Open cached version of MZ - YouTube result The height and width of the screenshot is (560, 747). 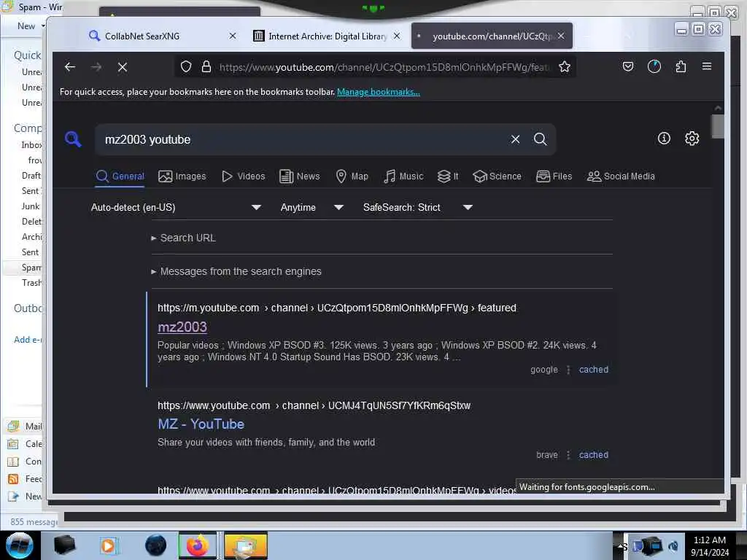[x=594, y=455]
